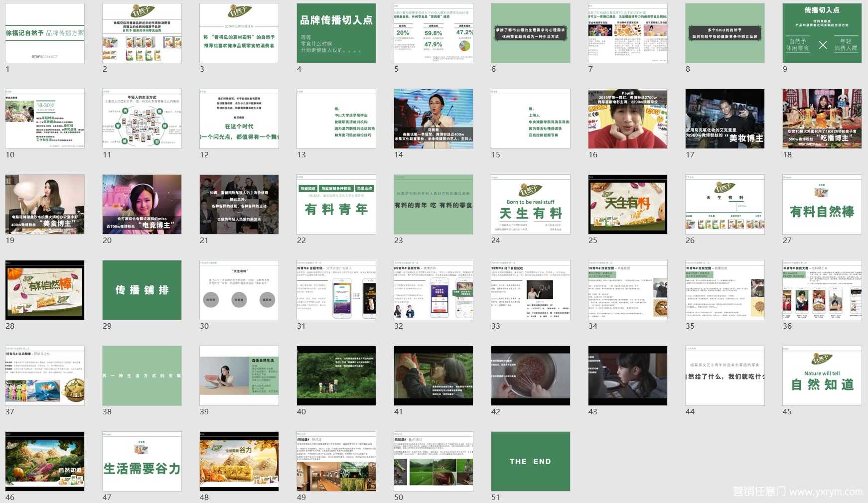Click slide 27 titled 有料自然棒
The width and height of the screenshot is (868, 503).
tap(822, 204)
